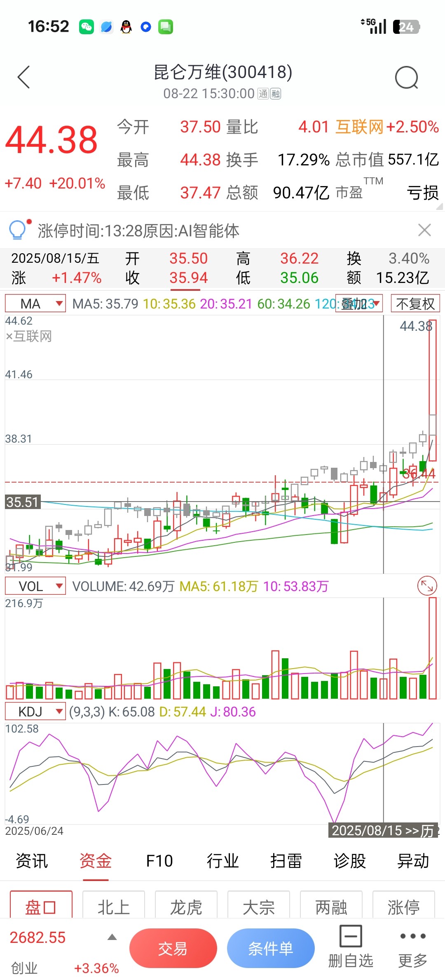This screenshot has width=445, height=980.
Task: Tap the 创业 index 2682.55 value
Action: [37, 938]
